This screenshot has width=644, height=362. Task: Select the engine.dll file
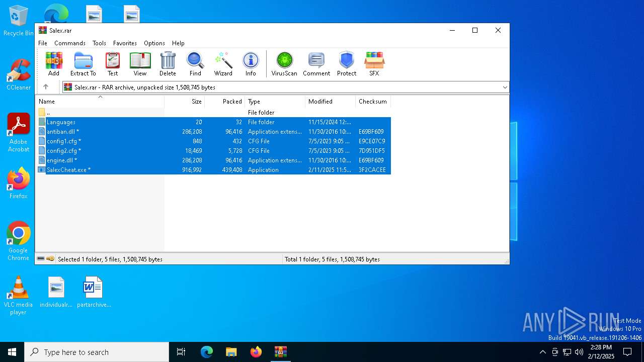(214, 160)
